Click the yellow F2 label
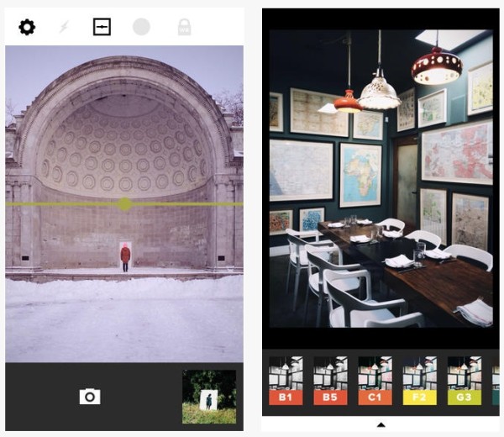This screenshot has height=437, width=504. point(420,398)
